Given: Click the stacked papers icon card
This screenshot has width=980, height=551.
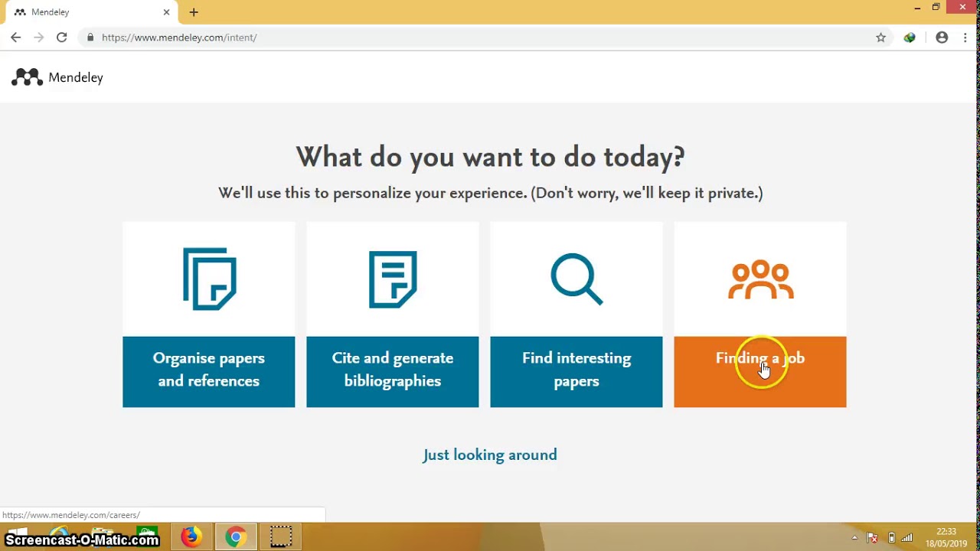Looking at the screenshot, I should [209, 279].
